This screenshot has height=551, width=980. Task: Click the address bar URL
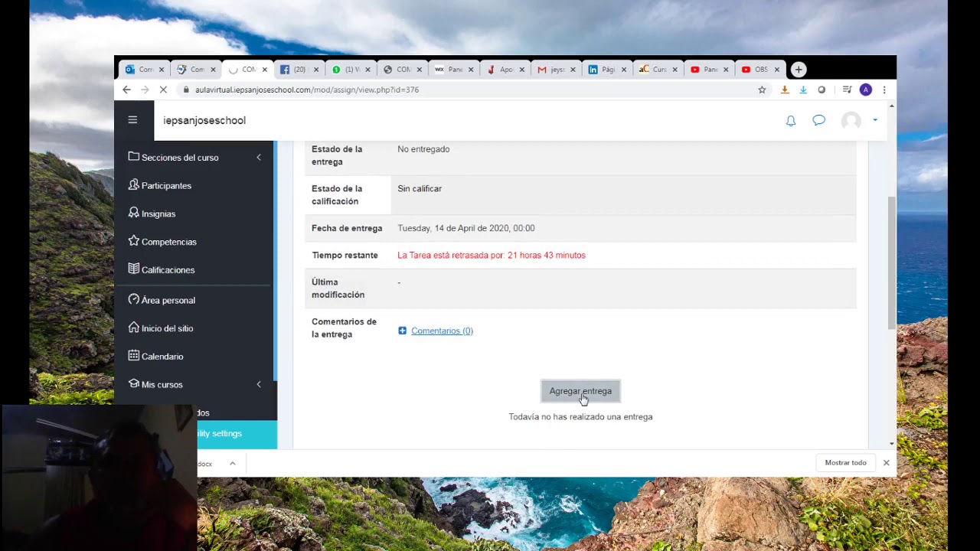tap(306, 90)
